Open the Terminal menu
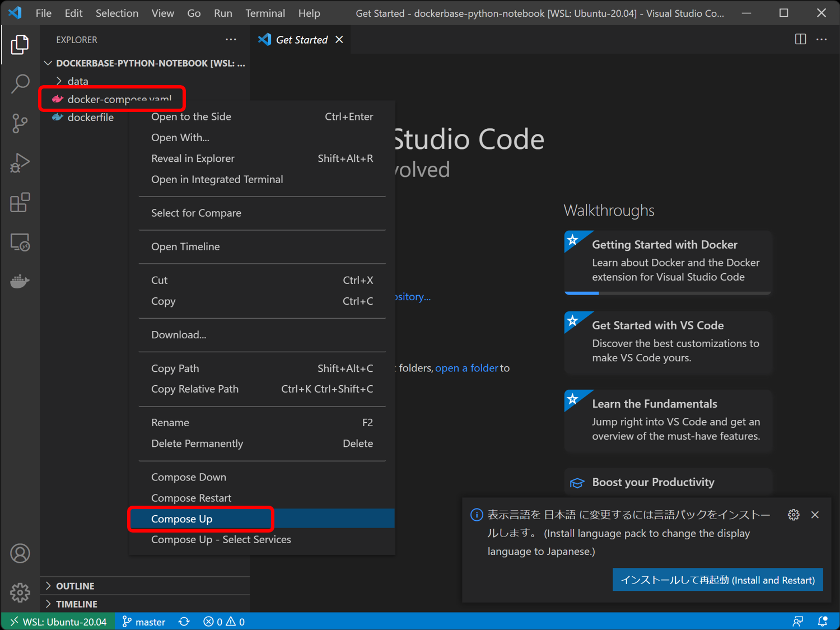The height and width of the screenshot is (630, 840). (x=265, y=13)
